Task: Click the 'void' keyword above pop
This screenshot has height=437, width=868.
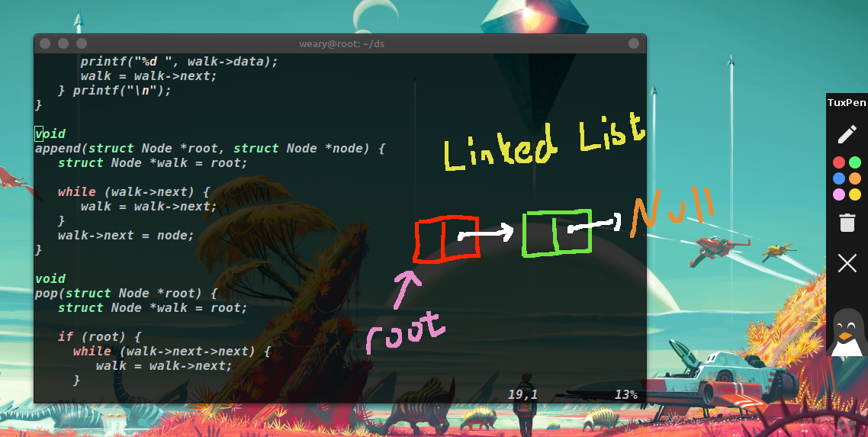Action: click(x=50, y=279)
